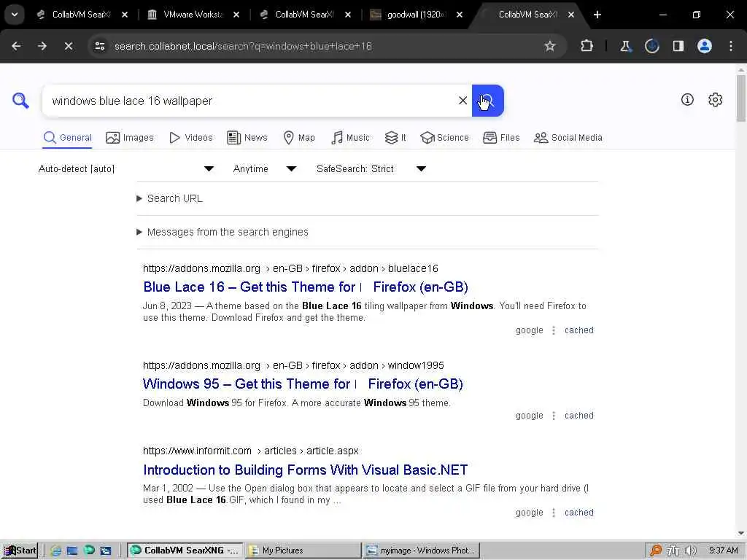Open cached link for Visual Basic.NET result
This screenshot has width=747, height=560.
click(x=578, y=513)
